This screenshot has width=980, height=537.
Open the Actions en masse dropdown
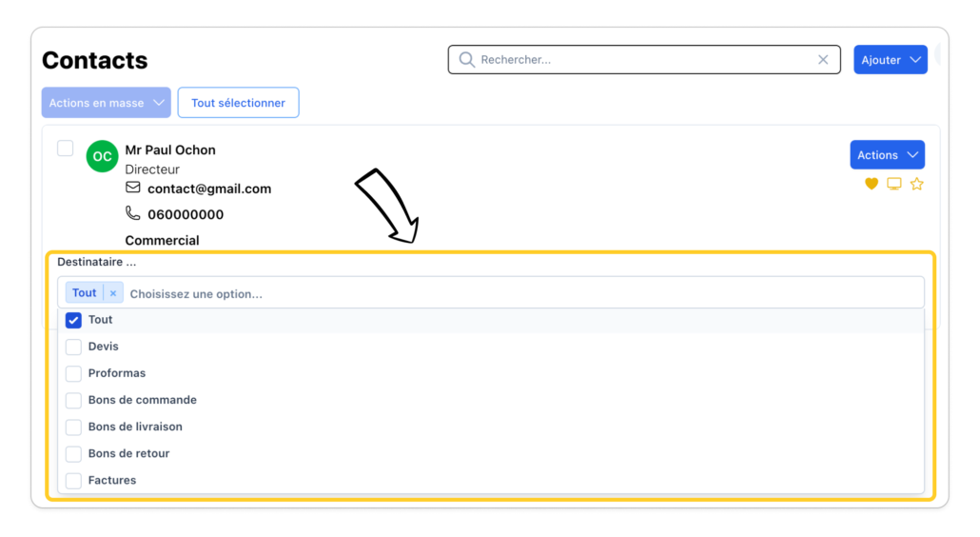pos(107,103)
